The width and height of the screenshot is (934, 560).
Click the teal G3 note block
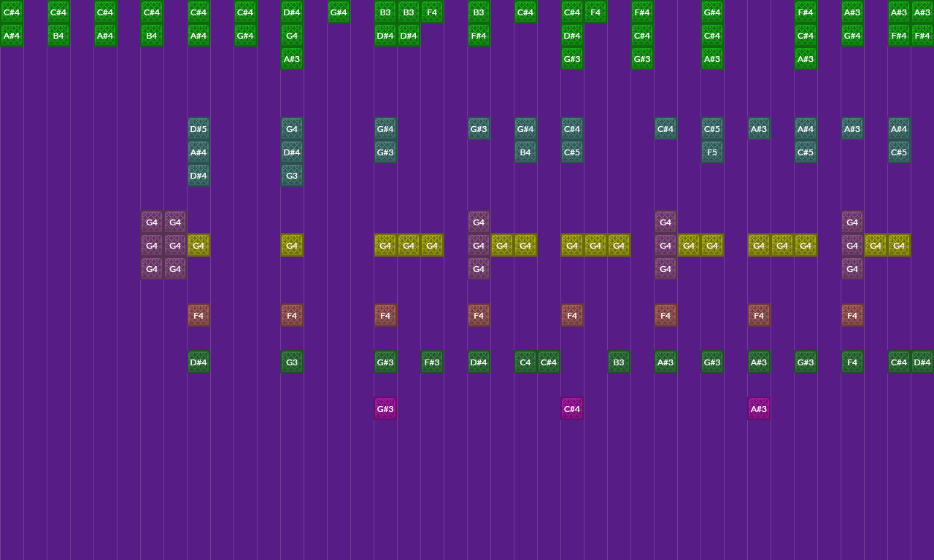coord(292,176)
